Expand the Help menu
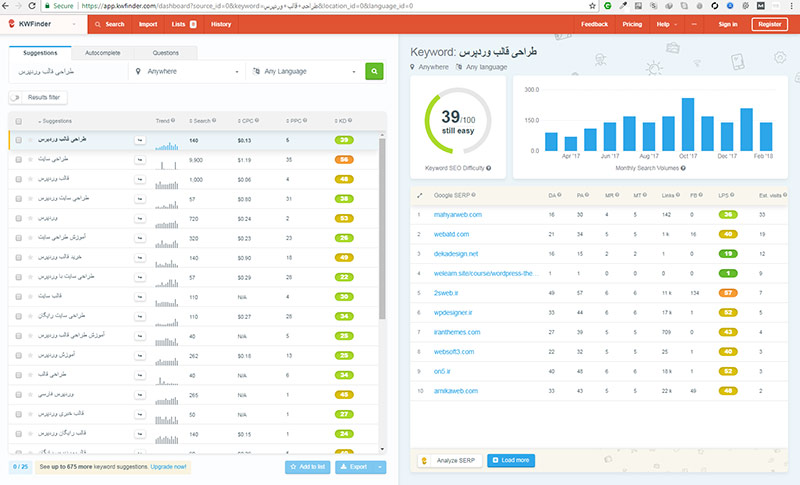This screenshot has width=800, height=485. 666,24
